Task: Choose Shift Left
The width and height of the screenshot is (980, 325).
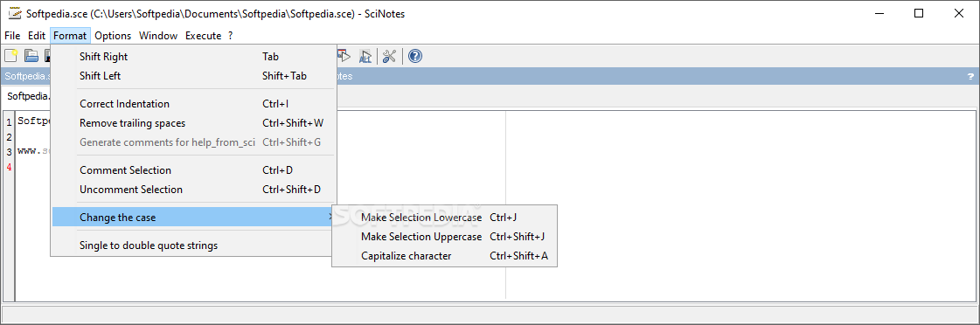Action: [193, 76]
